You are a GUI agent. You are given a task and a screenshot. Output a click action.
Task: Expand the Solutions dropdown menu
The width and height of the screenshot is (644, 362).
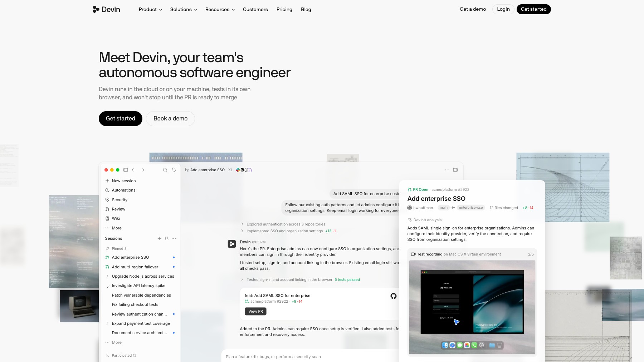pyautogui.click(x=184, y=10)
